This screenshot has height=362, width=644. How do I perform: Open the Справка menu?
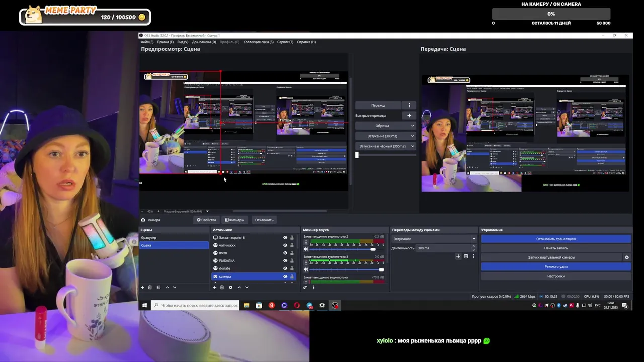(306, 42)
